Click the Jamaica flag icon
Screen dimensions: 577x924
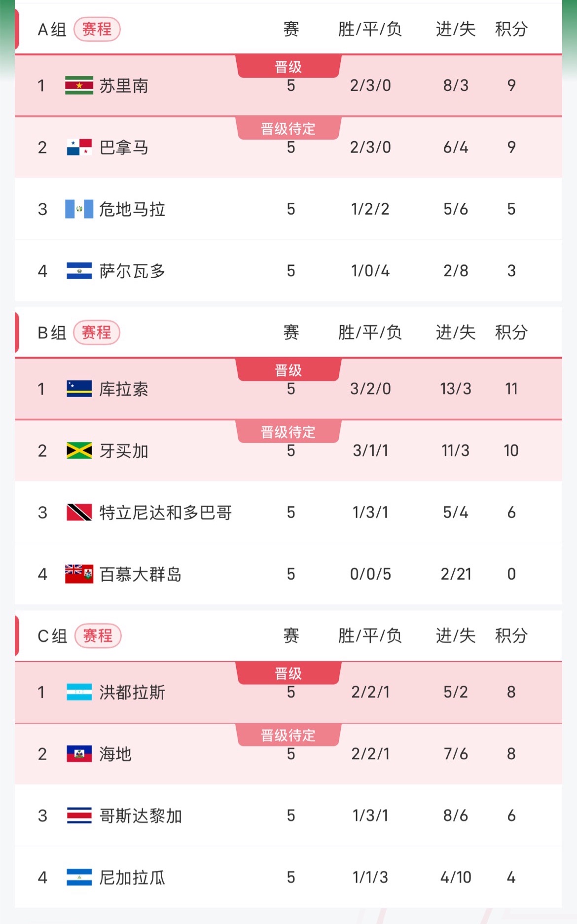coord(79,450)
